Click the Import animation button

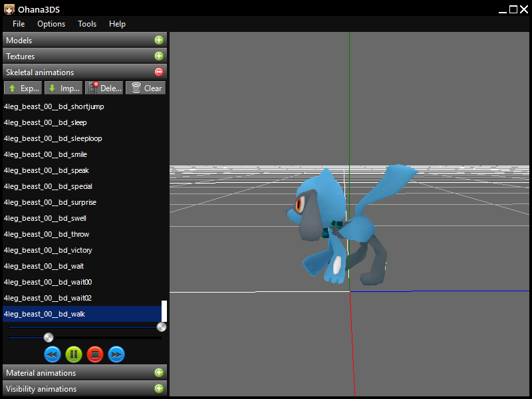tap(63, 88)
